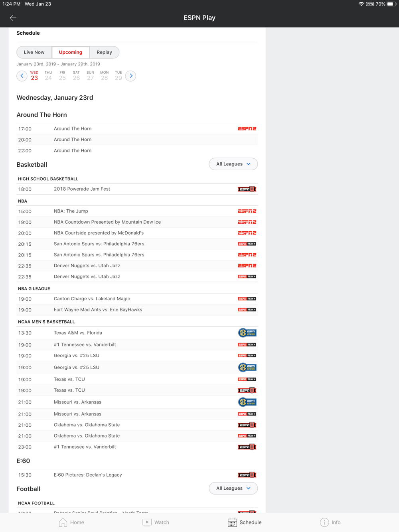Tap SEC Network logo for Georgia vs. #25 LSU
Screen dimensions: 399x532
click(x=247, y=367)
